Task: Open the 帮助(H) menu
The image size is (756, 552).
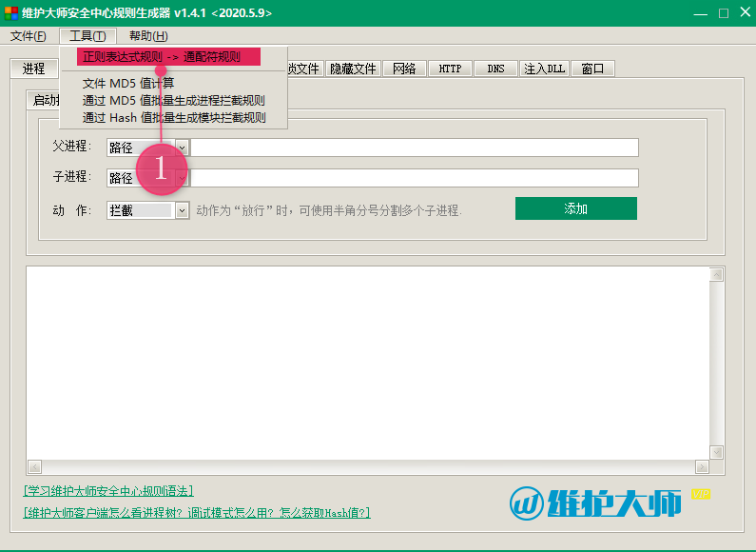Action: (x=148, y=36)
